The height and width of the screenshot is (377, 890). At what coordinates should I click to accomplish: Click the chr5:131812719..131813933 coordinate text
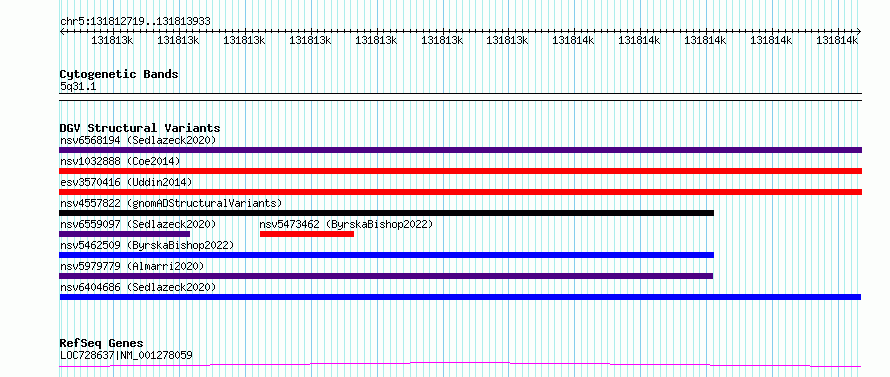(135, 21)
